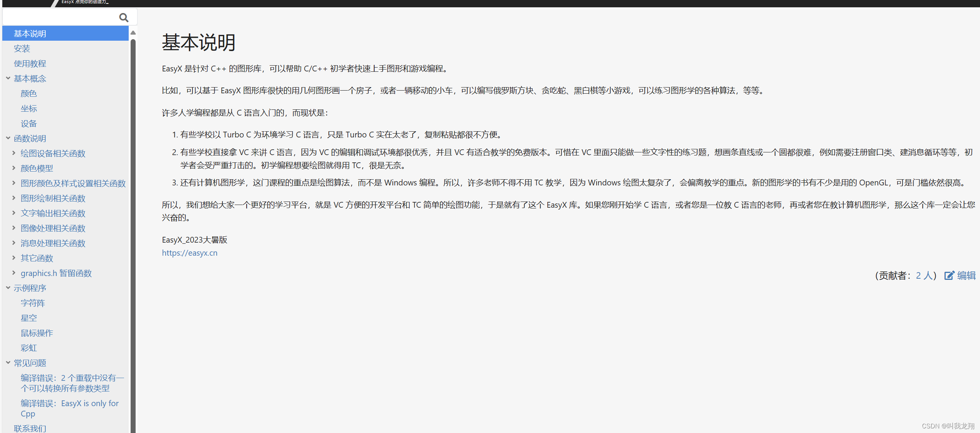Expand 消息处理相关函数
Screen dimensions: 980x433
pos(14,243)
